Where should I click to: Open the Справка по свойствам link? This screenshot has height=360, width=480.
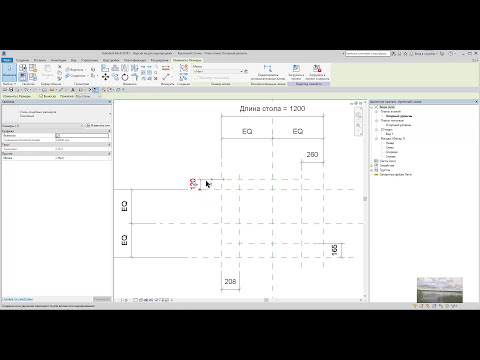pyautogui.click(x=17, y=299)
